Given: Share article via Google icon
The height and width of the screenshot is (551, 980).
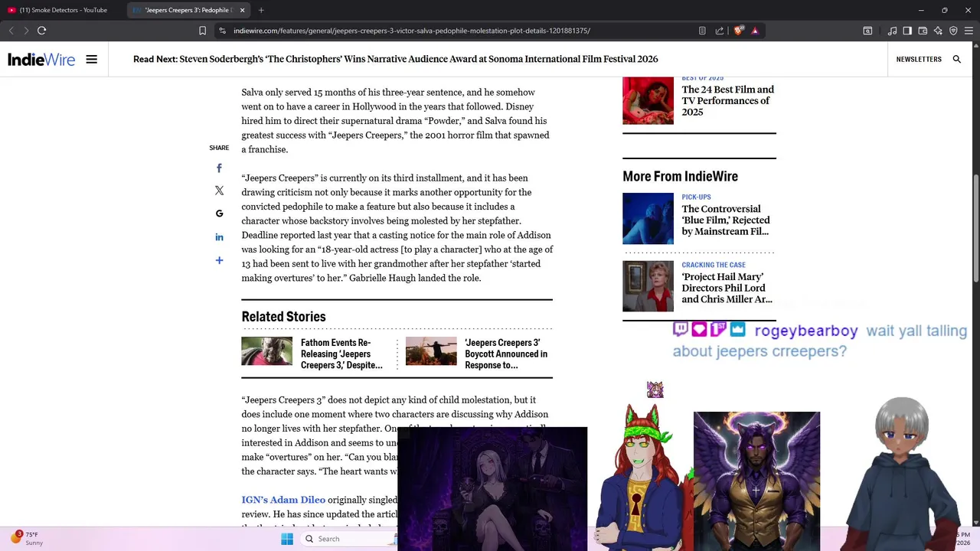Looking at the screenshot, I should [219, 214].
